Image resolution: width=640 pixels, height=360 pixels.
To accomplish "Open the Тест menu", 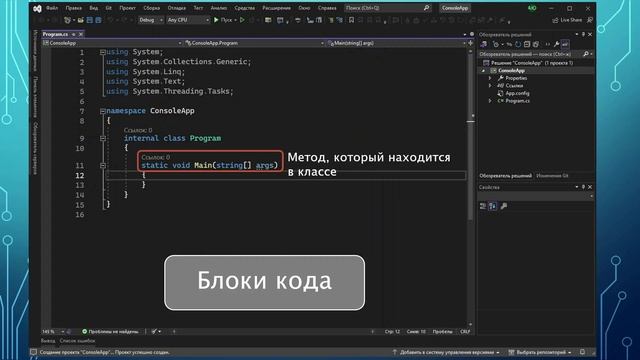I will [x=198, y=8].
